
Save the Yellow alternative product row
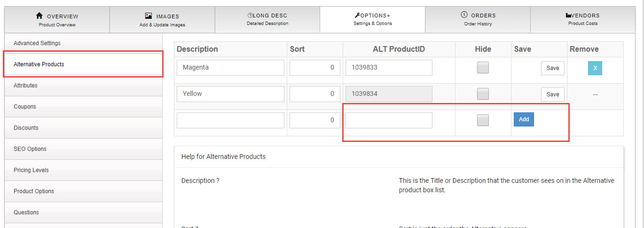pyautogui.click(x=552, y=94)
